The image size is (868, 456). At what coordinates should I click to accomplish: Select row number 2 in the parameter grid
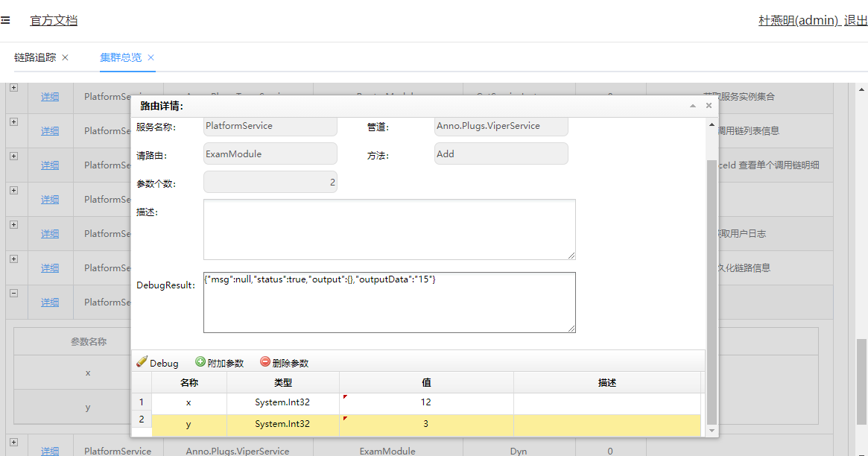pyautogui.click(x=141, y=419)
